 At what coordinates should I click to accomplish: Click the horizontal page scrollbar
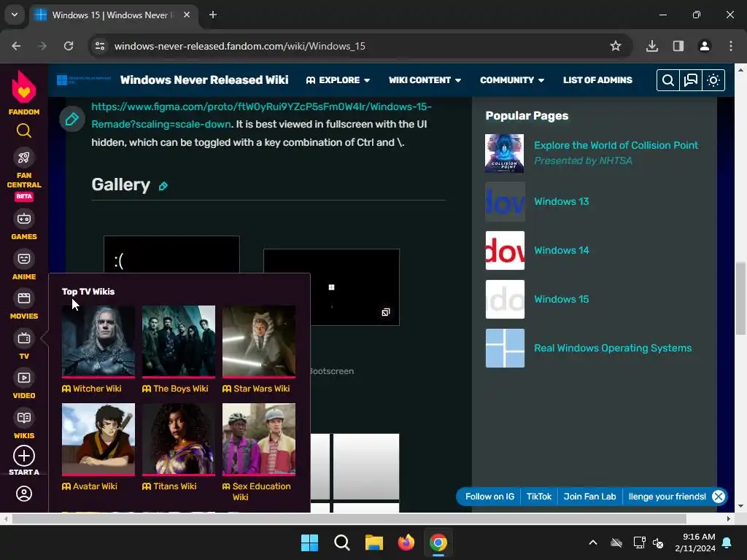[x=349, y=518]
